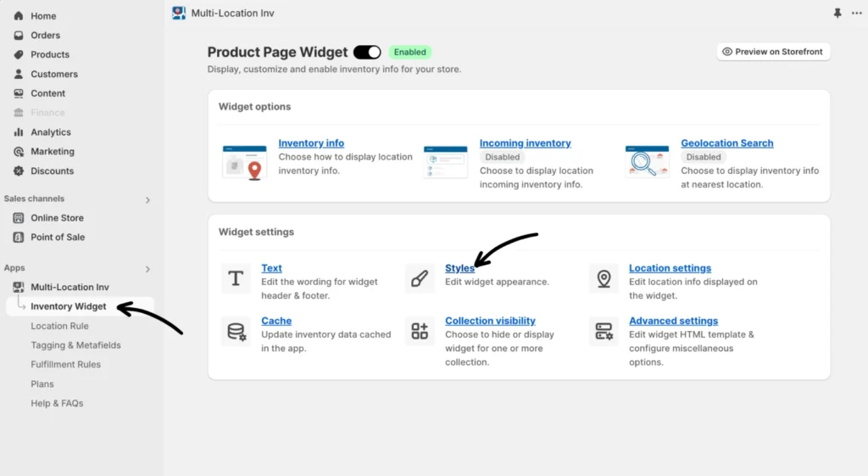Toggle the Product Page Widget switch

tap(367, 53)
